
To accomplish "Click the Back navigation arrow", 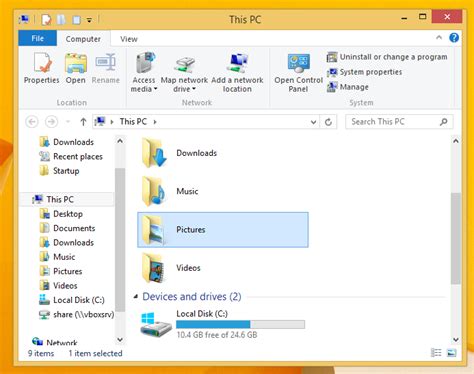I will [x=32, y=122].
